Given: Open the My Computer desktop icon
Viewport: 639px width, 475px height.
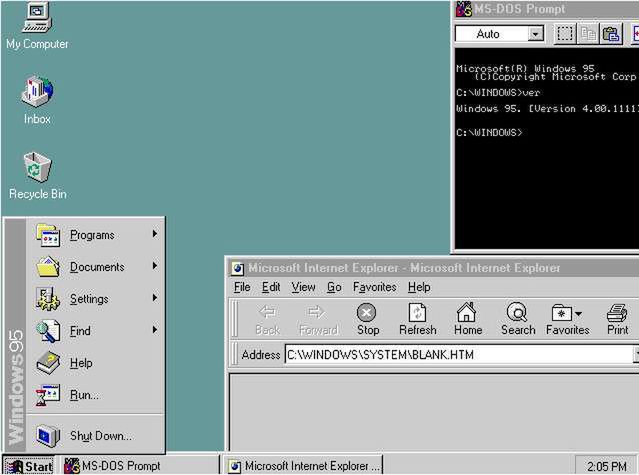Looking at the screenshot, I should point(37,26).
